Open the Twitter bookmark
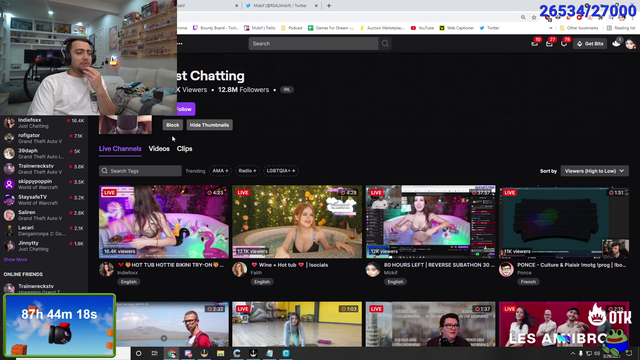 tap(489, 28)
